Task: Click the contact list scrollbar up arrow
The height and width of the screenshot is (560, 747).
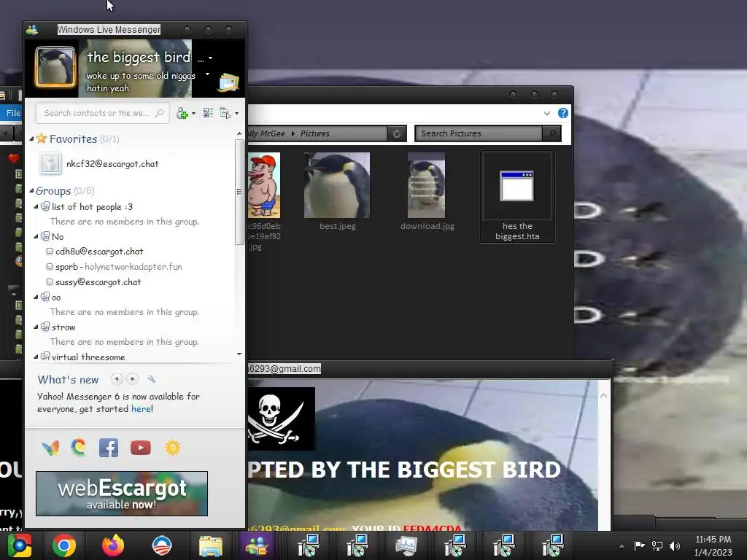Action: (x=239, y=134)
